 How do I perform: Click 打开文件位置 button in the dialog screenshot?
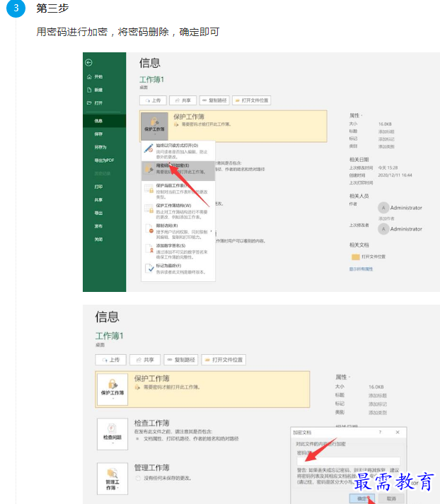point(224,360)
